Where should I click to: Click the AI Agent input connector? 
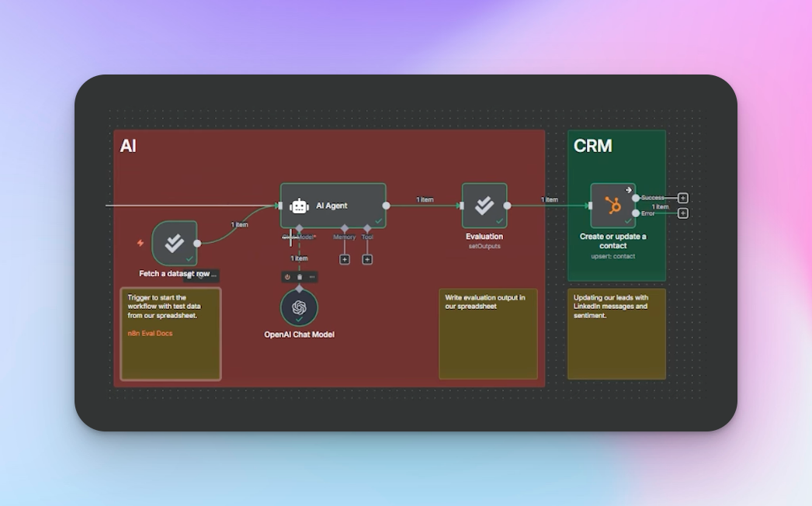click(x=280, y=206)
